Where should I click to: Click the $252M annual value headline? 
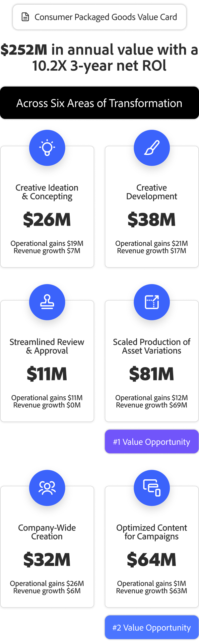[99, 57]
